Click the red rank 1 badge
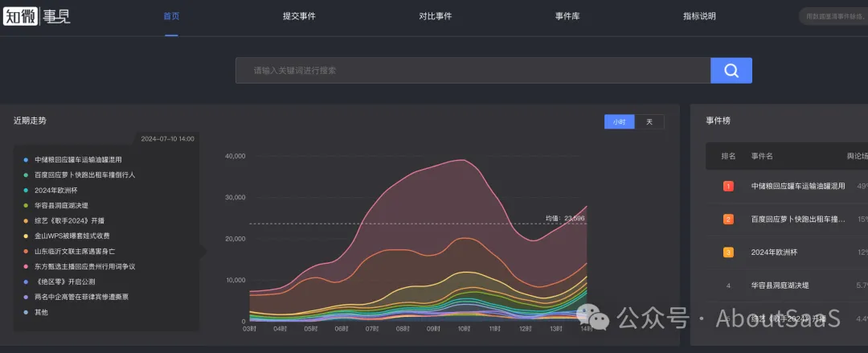This screenshot has height=353, width=868. 728,186
